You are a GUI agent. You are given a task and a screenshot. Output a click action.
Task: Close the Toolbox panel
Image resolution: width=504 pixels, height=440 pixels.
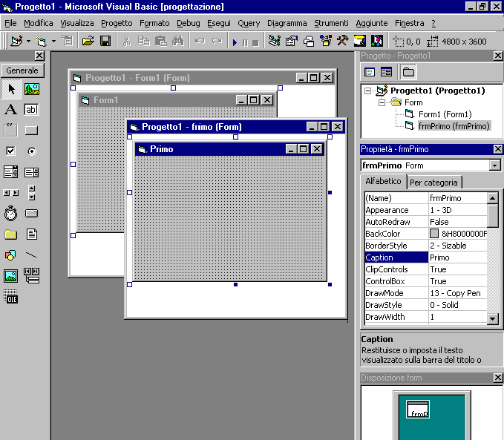39,56
